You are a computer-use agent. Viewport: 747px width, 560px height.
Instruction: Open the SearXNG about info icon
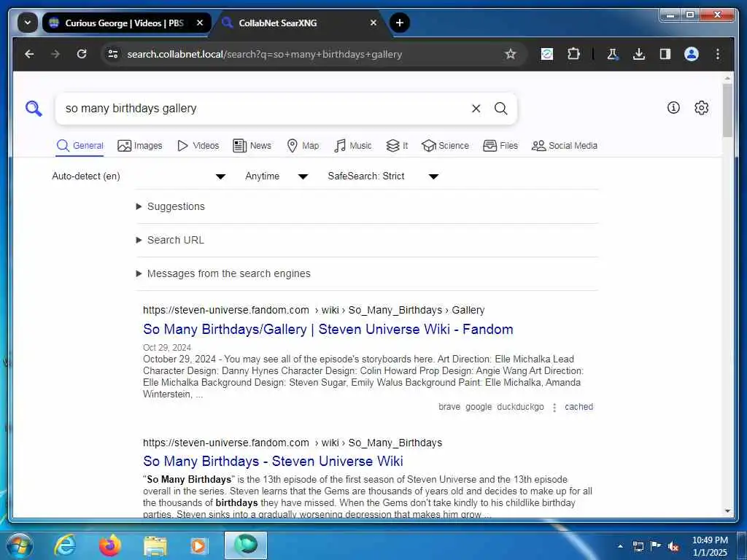(673, 108)
